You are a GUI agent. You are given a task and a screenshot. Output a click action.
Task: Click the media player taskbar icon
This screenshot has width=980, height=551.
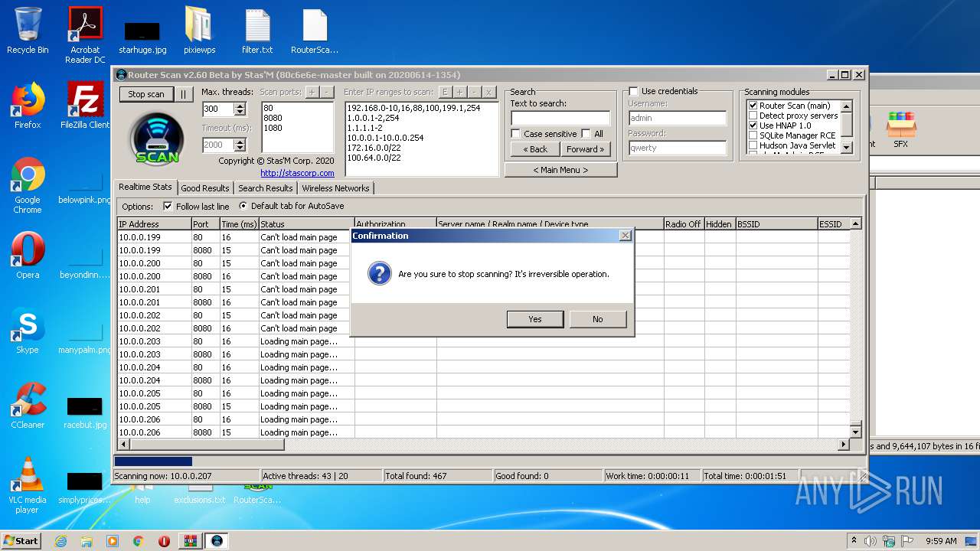[x=113, y=541]
